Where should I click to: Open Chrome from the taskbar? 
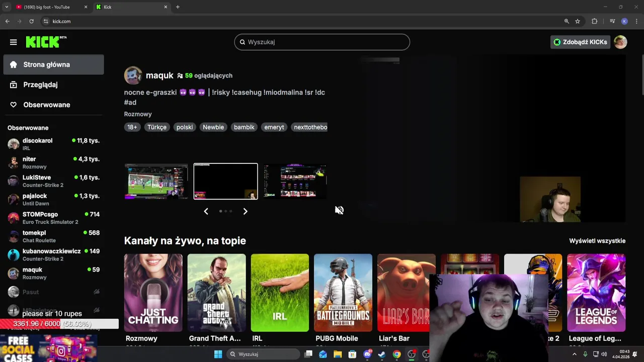click(x=396, y=354)
